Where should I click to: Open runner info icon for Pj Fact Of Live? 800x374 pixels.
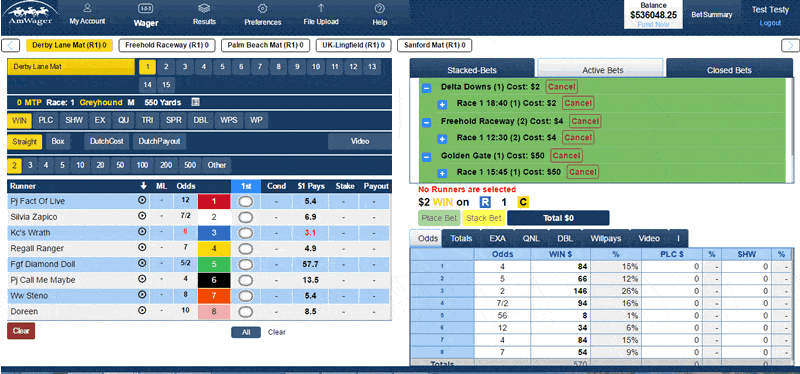(142, 201)
